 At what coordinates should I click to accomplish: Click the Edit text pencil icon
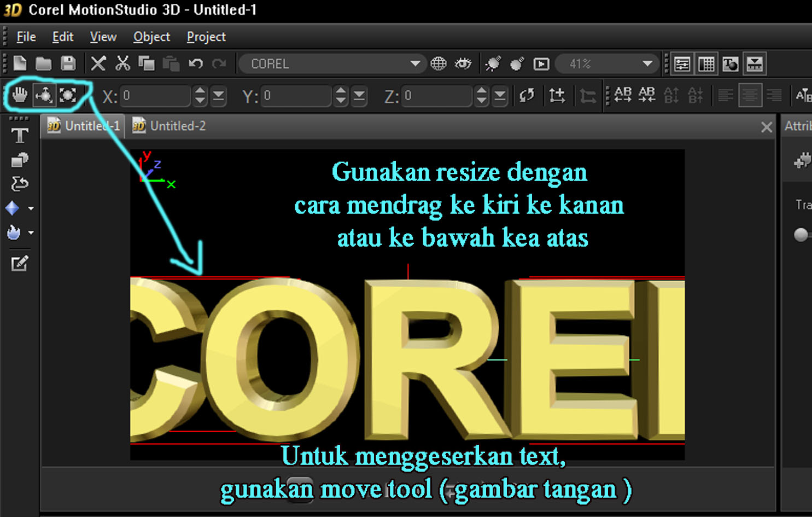click(20, 264)
